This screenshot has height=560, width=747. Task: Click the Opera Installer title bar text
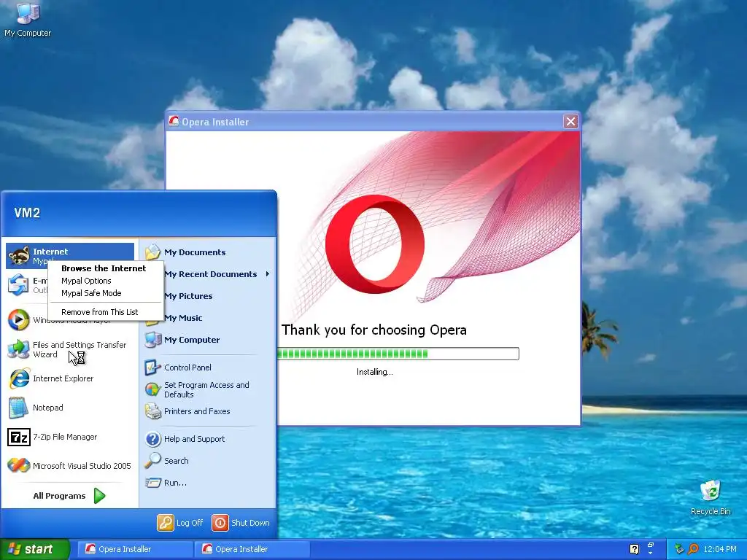click(x=215, y=122)
